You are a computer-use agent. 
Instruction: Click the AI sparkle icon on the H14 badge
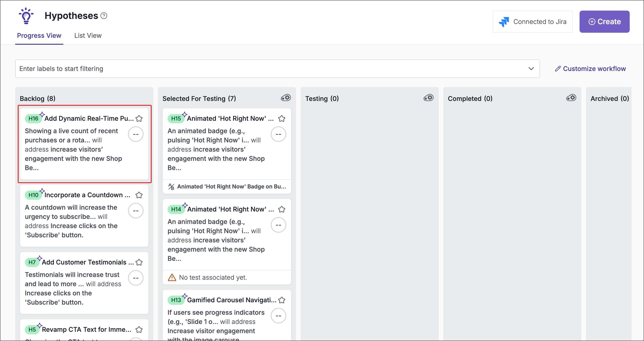click(185, 205)
